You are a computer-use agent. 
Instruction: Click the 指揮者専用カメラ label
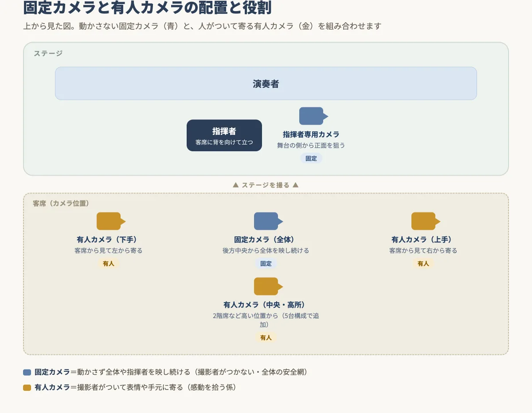tap(311, 134)
